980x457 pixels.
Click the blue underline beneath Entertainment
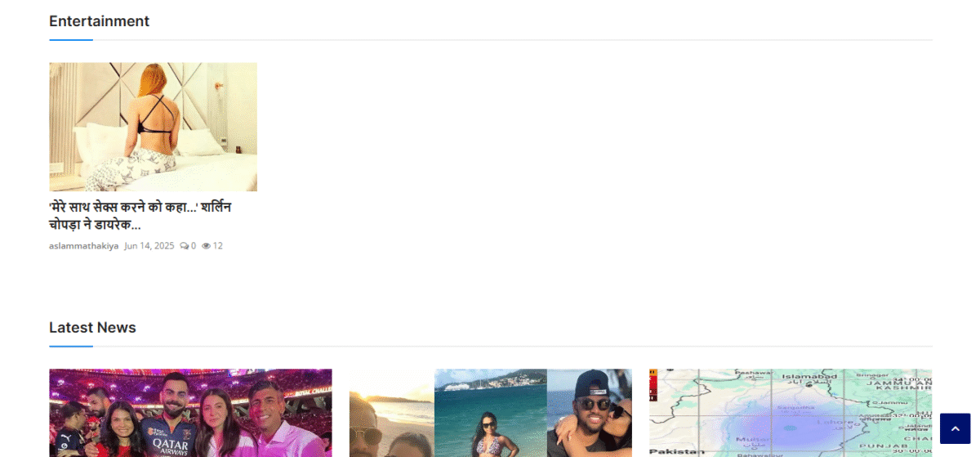(x=71, y=39)
